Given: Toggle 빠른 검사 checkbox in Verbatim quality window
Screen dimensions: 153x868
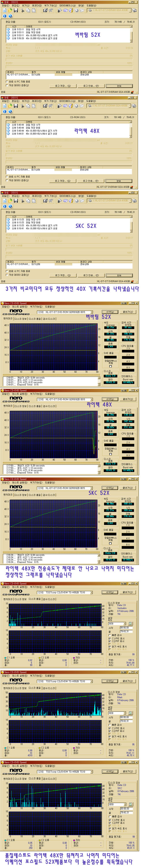Looking at the screenshot, I should 109,635.
